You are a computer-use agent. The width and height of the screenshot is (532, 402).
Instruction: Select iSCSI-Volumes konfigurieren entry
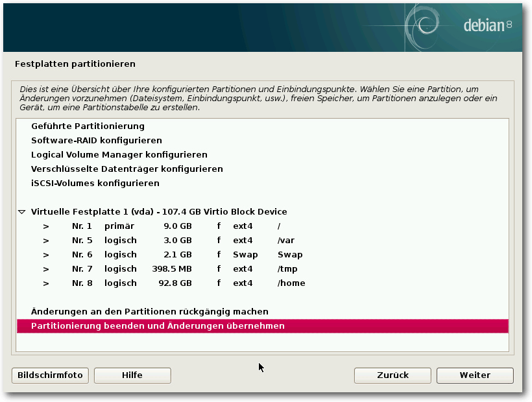(x=263, y=183)
